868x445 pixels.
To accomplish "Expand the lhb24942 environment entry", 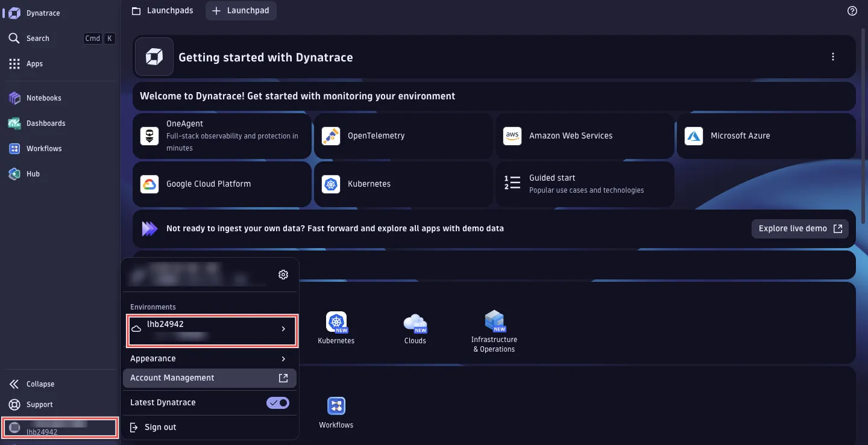I will (x=212, y=330).
